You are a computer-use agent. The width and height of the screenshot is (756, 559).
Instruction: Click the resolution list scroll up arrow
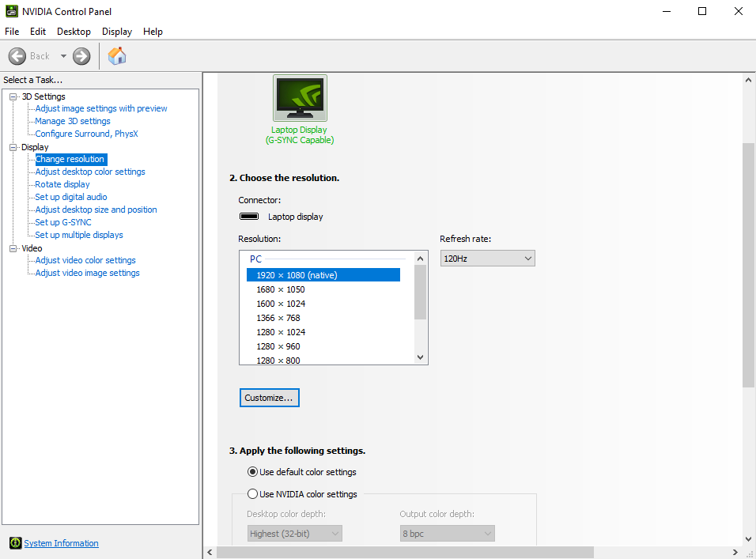(x=421, y=259)
